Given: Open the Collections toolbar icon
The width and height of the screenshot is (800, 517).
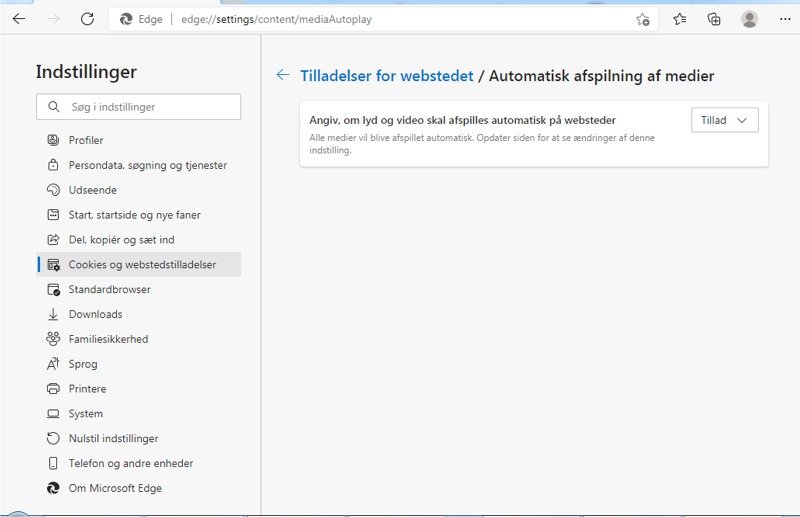Looking at the screenshot, I should tap(714, 19).
